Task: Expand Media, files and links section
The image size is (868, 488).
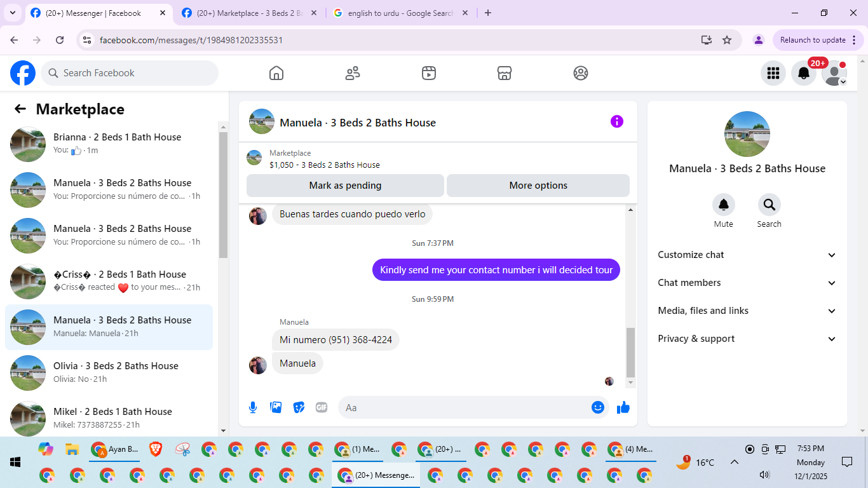Action: click(747, 311)
